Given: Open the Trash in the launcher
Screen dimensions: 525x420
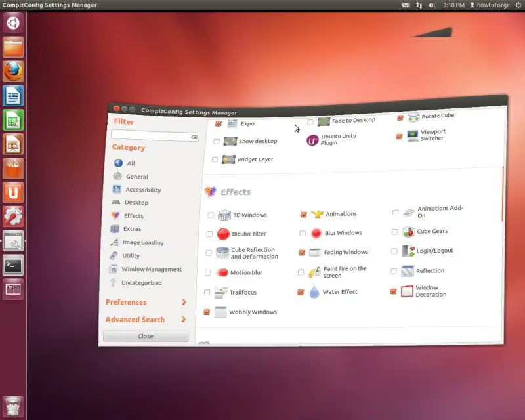Looking at the screenshot, I should (x=13, y=406).
